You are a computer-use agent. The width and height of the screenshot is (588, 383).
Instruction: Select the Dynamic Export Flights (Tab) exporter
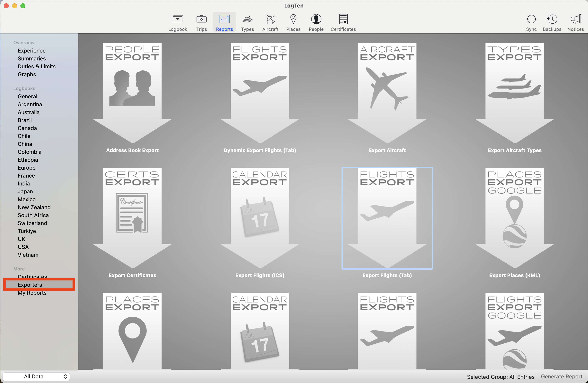pos(260,98)
